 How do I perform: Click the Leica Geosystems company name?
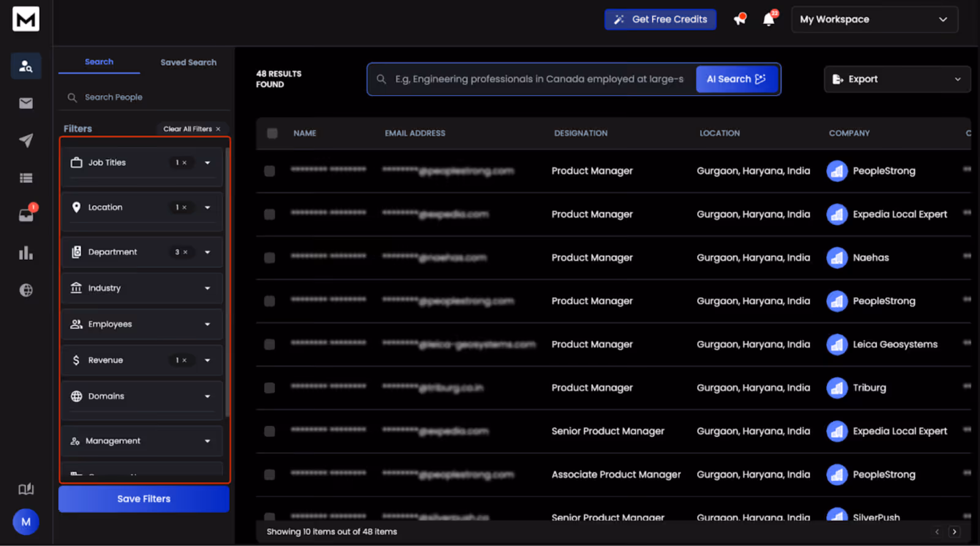(895, 344)
